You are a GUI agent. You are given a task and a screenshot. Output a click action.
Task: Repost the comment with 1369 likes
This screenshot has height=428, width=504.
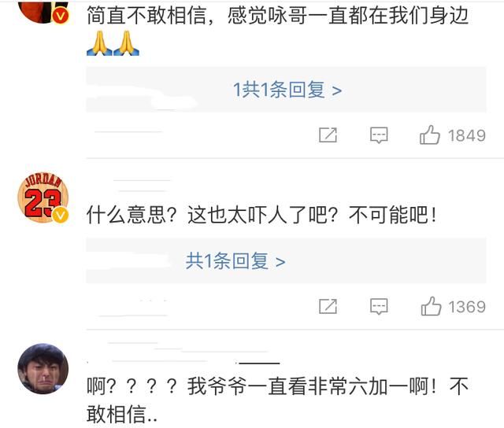point(328,306)
